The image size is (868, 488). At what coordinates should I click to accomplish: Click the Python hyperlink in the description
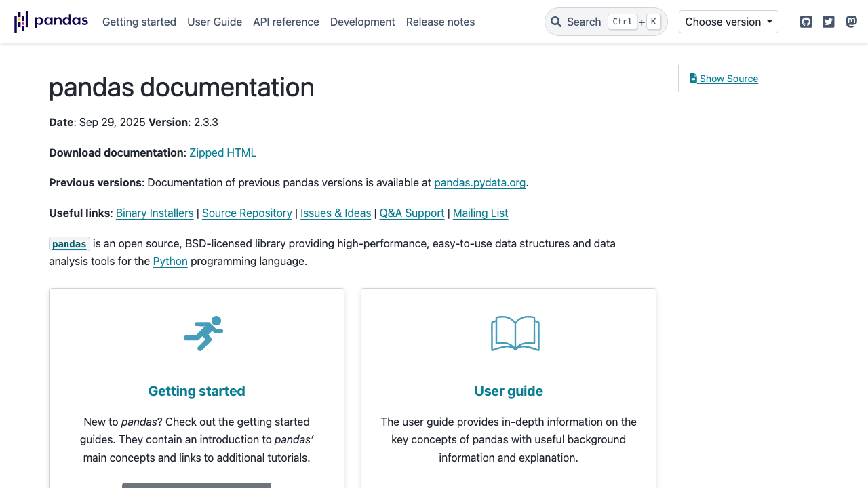coord(170,261)
